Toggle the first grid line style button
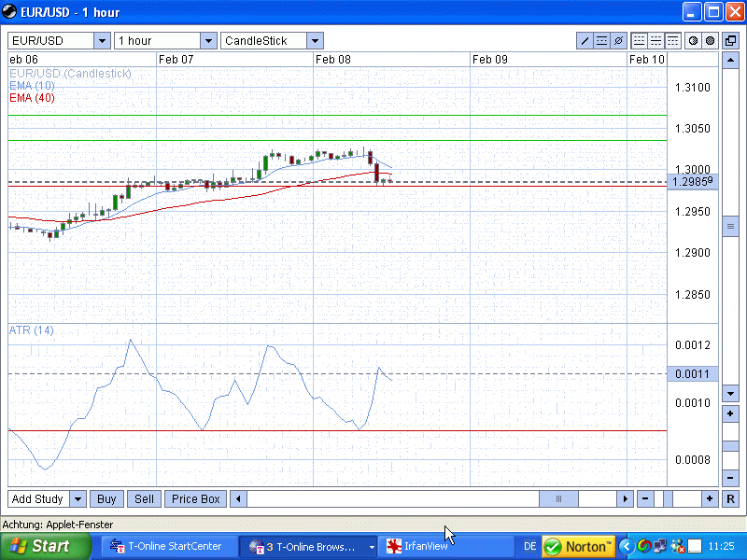 point(640,41)
